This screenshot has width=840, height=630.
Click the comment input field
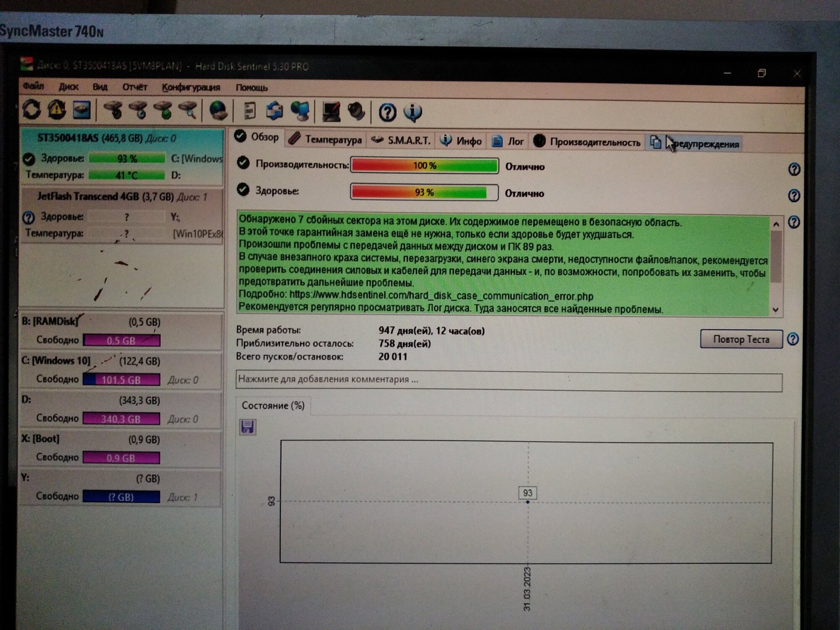pyautogui.click(x=508, y=380)
